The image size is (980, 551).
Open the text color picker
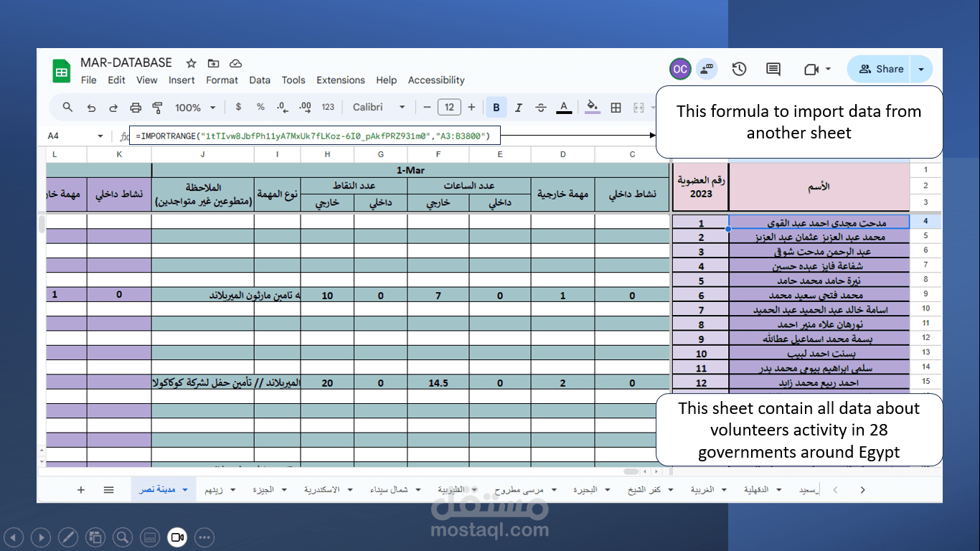[563, 106]
